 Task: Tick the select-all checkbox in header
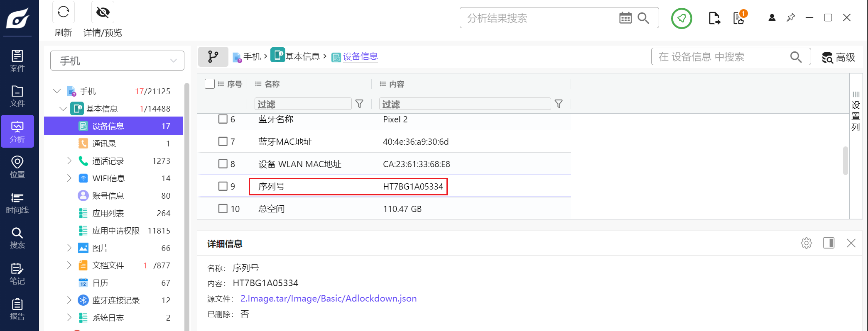pos(210,84)
